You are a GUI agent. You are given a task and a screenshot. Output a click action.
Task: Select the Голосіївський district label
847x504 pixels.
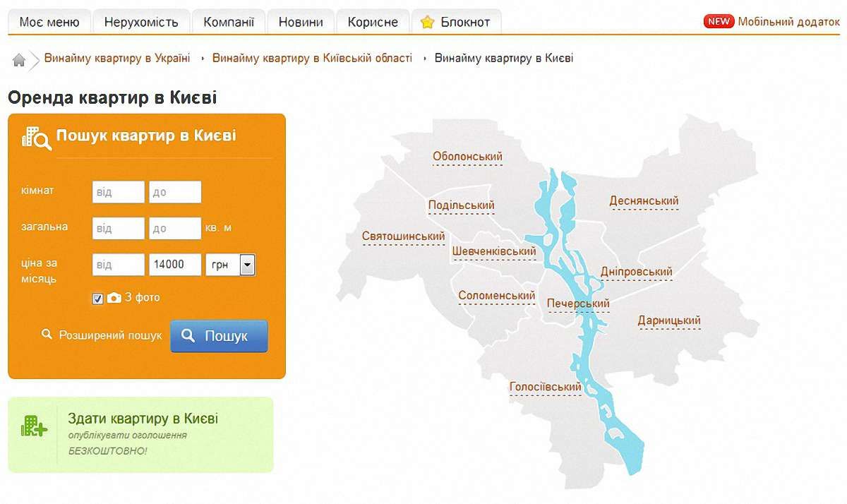(x=546, y=387)
